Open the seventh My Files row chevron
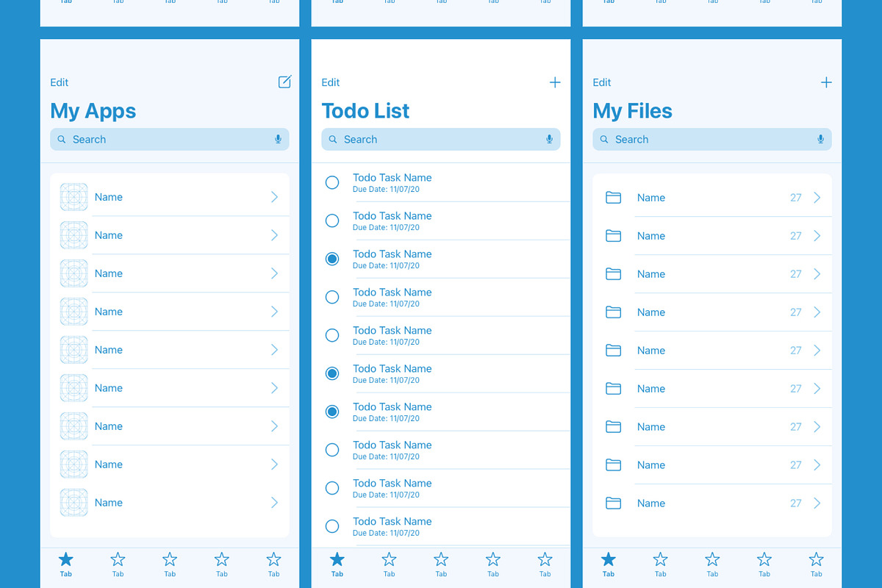The width and height of the screenshot is (882, 588). click(817, 426)
